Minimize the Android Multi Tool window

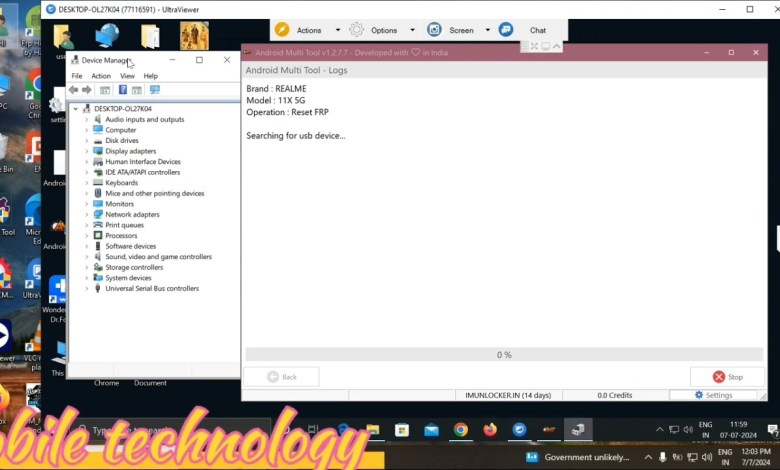[706, 52]
